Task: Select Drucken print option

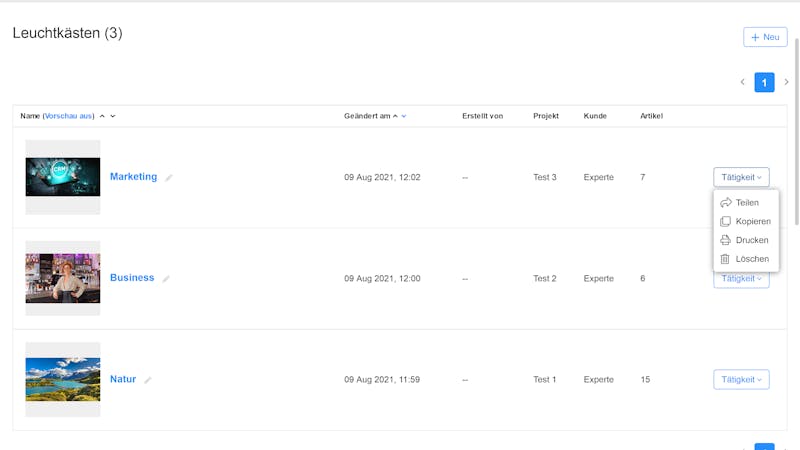Action: (746, 240)
